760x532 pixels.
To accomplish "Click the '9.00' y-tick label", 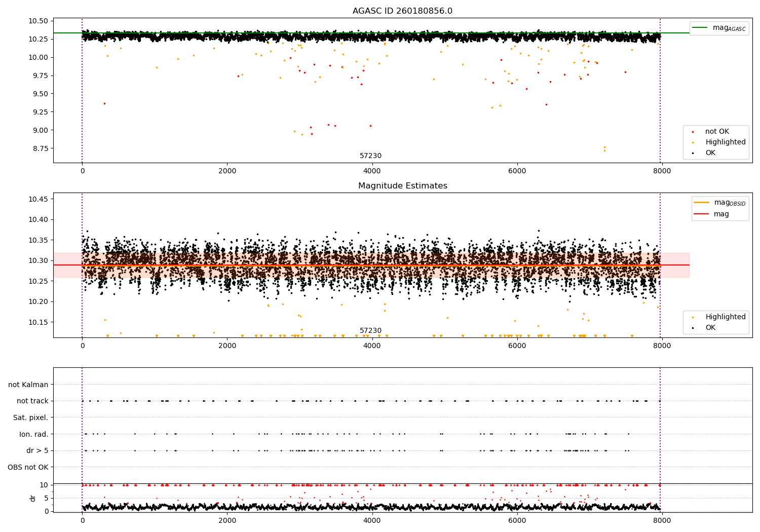I will (40, 130).
